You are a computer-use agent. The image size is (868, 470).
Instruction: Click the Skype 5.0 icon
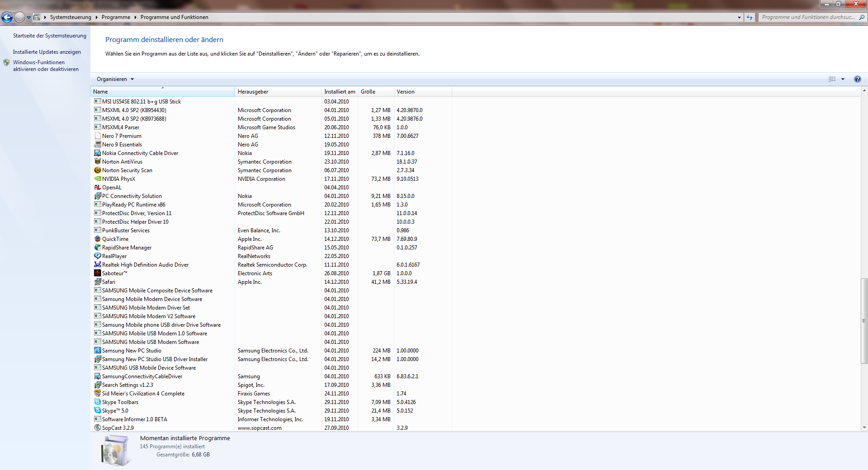(97, 411)
